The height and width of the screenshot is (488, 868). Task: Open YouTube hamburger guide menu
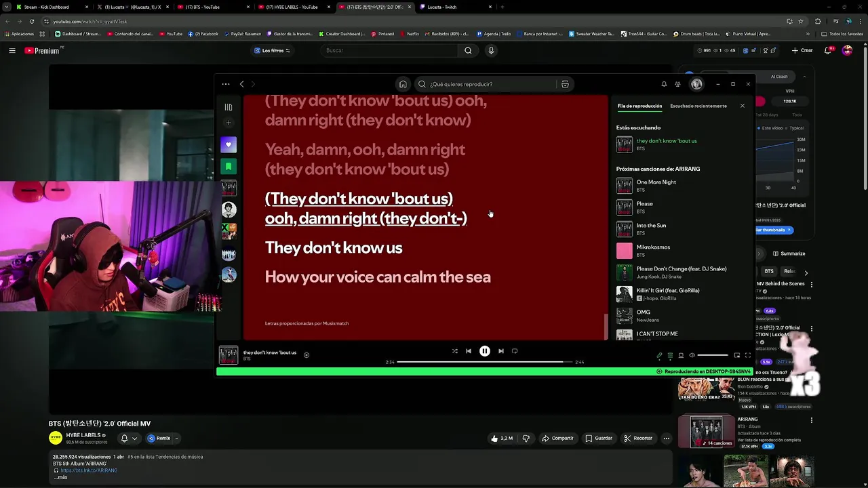tap(12, 50)
